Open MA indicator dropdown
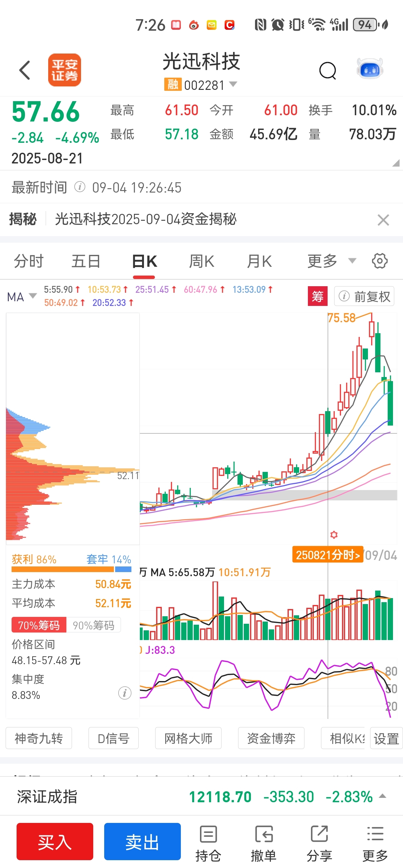Viewport: 403px width, 868px height. pyautogui.click(x=22, y=297)
